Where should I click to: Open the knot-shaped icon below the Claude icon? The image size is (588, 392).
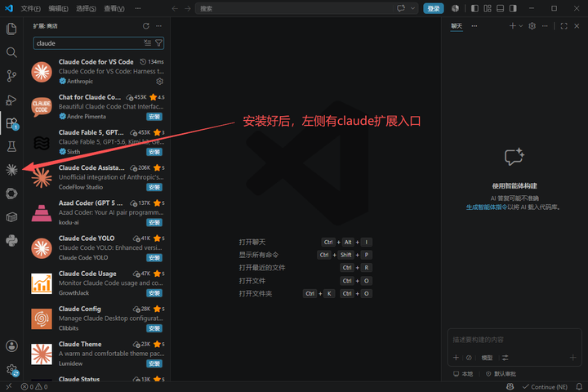coord(11,194)
